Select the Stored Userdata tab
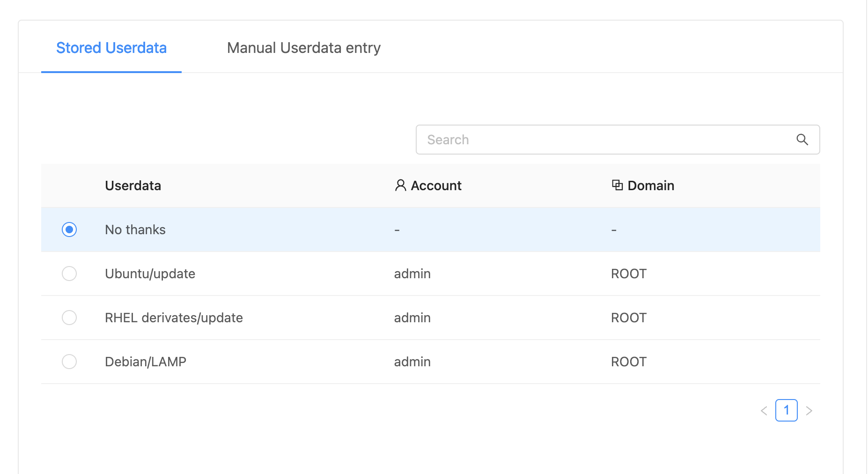The height and width of the screenshot is (474, 868). [x=111, y=47]
